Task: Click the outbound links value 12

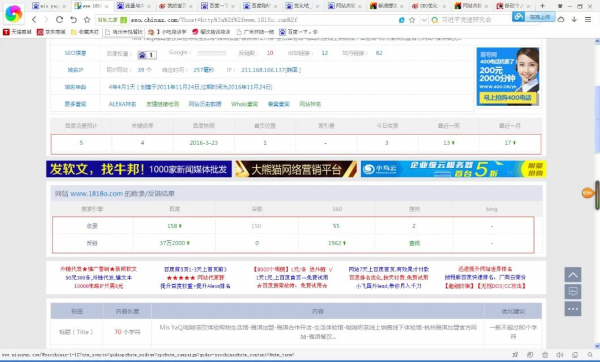Action: (x=324, y=53)
